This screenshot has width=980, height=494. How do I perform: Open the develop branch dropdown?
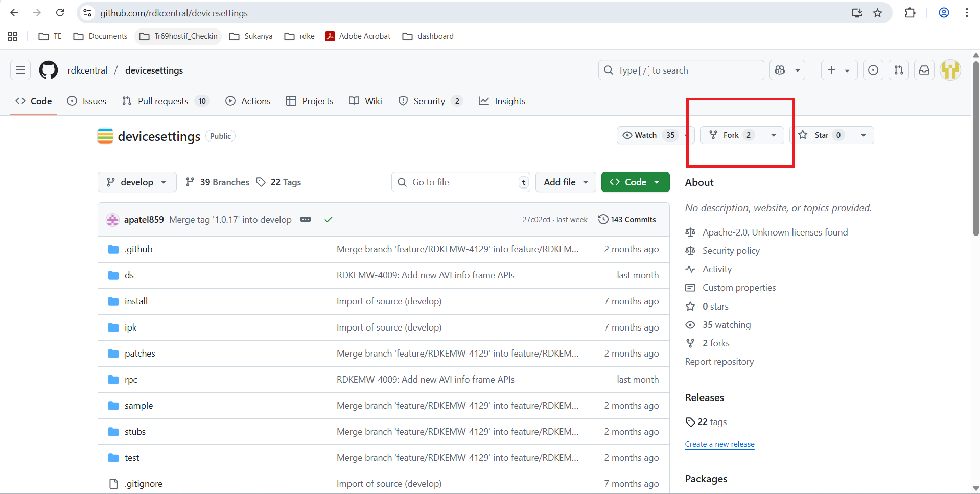136,182
